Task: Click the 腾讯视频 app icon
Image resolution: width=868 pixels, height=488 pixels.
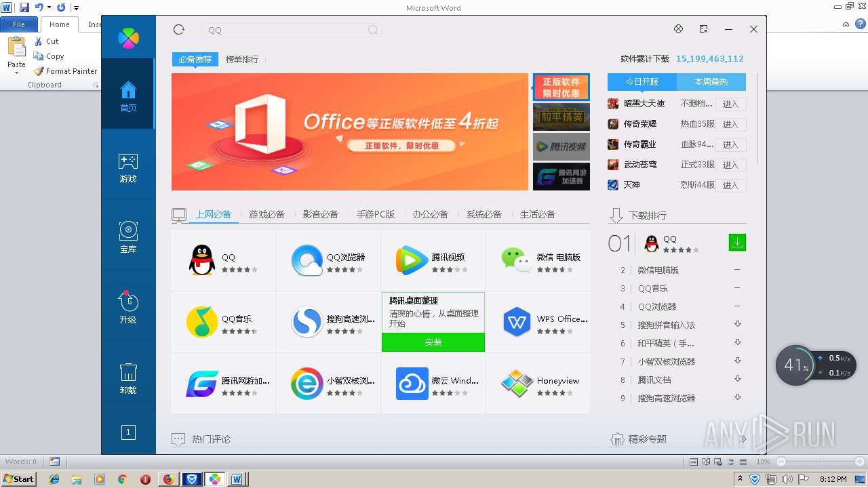Action: [412, 260]
